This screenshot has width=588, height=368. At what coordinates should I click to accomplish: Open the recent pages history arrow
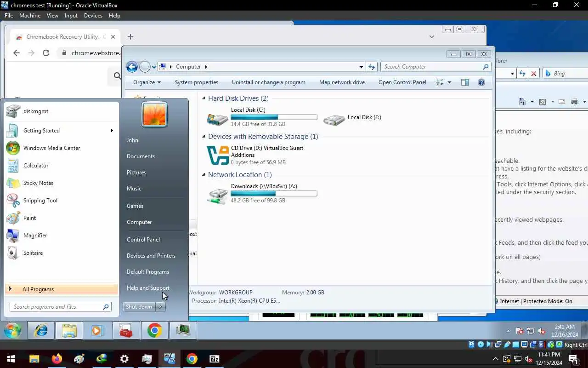pos(154,67)
